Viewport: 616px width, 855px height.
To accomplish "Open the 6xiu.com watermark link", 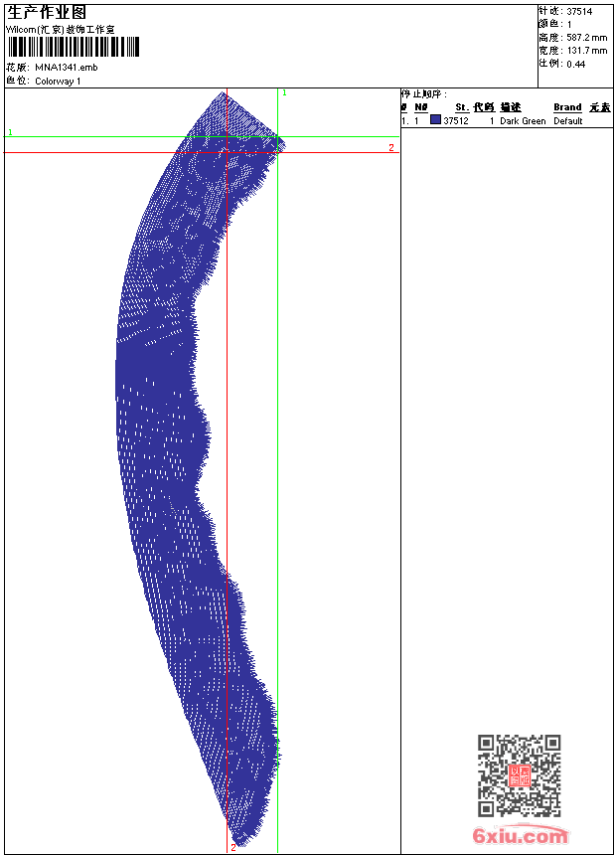I will click(520, 837).
